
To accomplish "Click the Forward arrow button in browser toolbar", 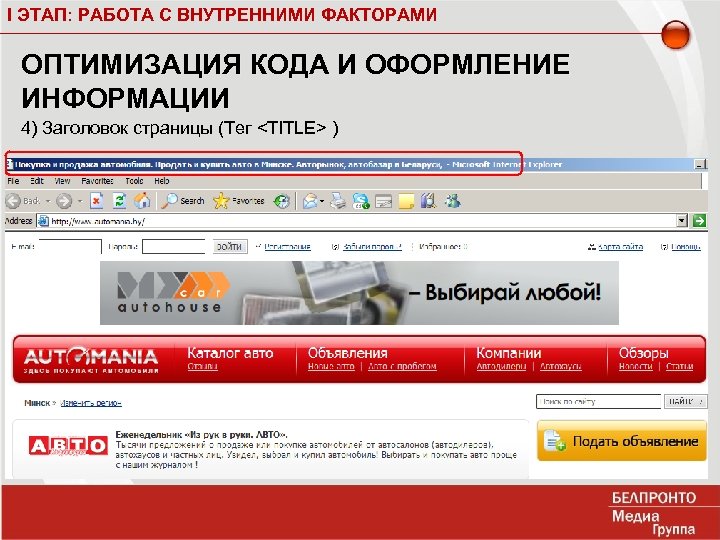I will 64,201.
